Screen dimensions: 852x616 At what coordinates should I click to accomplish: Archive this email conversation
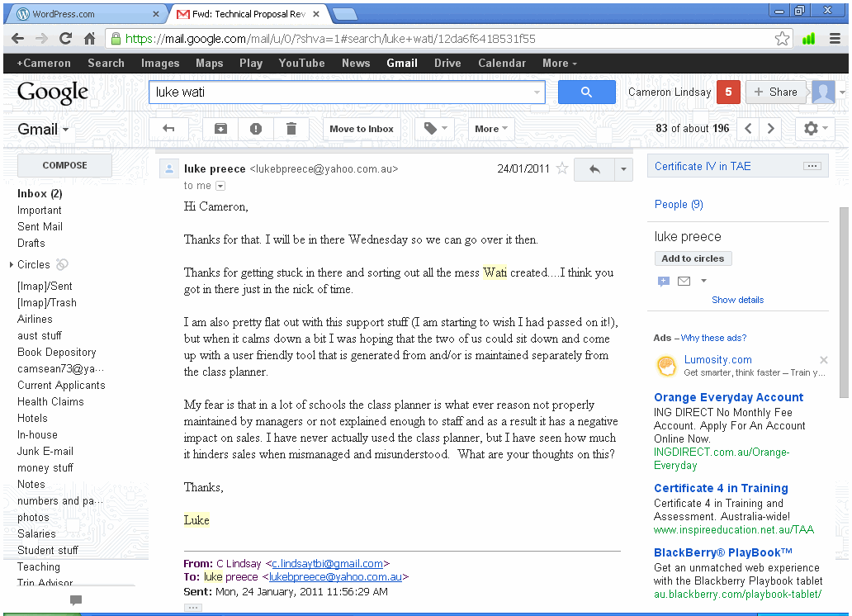pos(220,129)
